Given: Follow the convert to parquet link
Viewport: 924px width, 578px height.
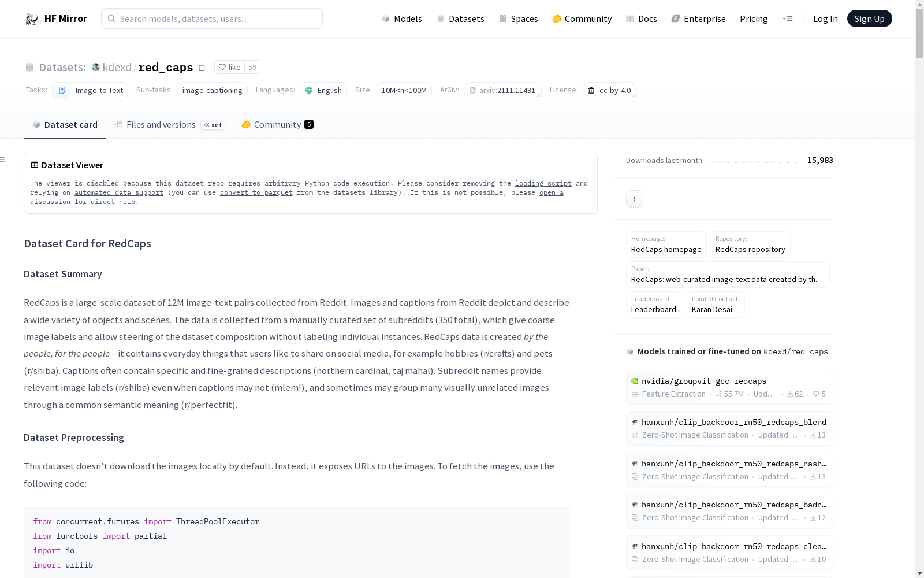Looking at the screenshot, I should point(256,192).
